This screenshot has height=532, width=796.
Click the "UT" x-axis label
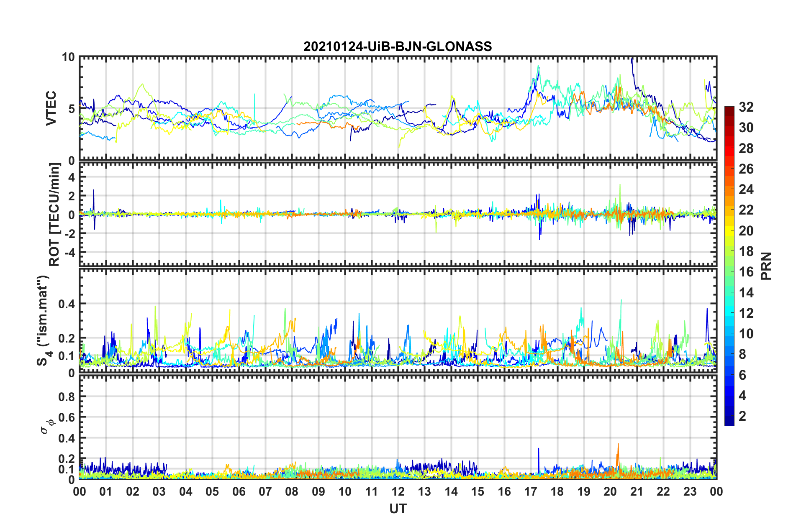click(x=398, y=509)
